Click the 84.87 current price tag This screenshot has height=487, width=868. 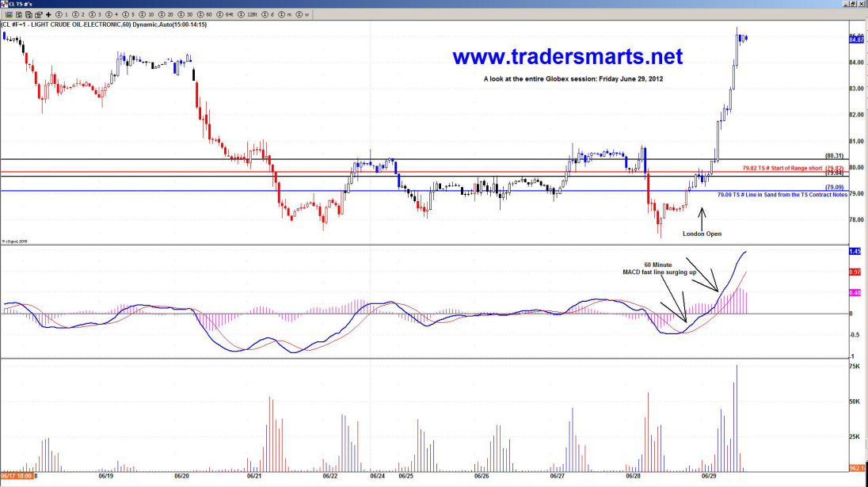[856, 40]
